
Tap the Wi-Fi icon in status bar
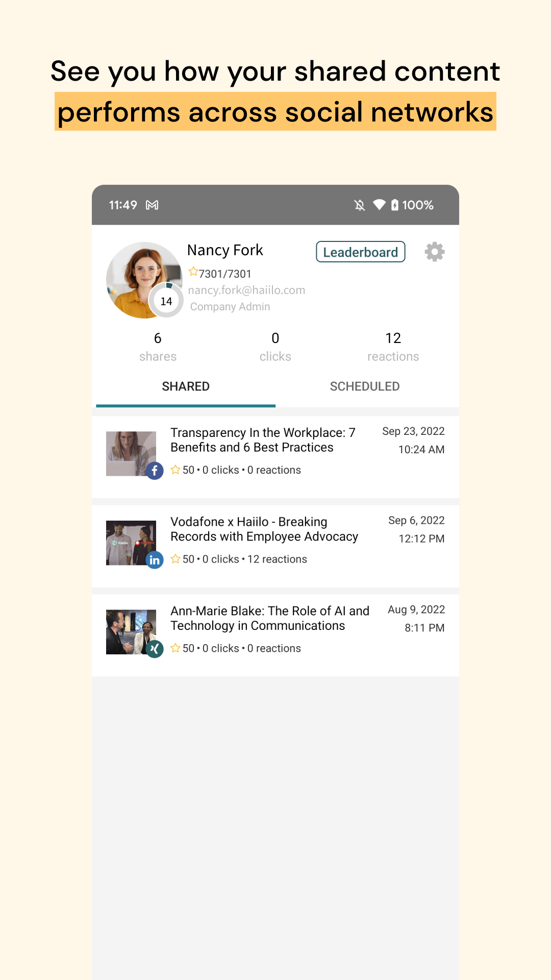379,205
